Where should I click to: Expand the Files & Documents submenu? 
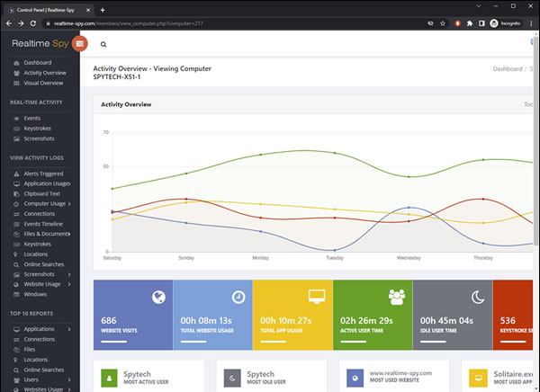[69, 234]
